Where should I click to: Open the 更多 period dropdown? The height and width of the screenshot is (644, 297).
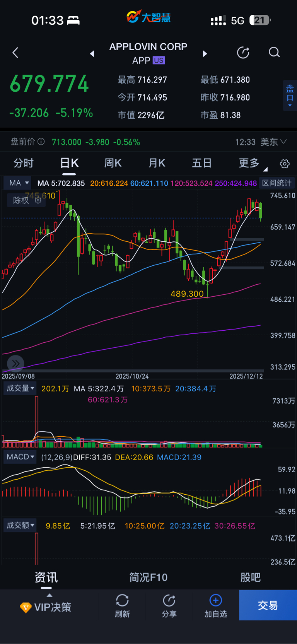point(253,163)
